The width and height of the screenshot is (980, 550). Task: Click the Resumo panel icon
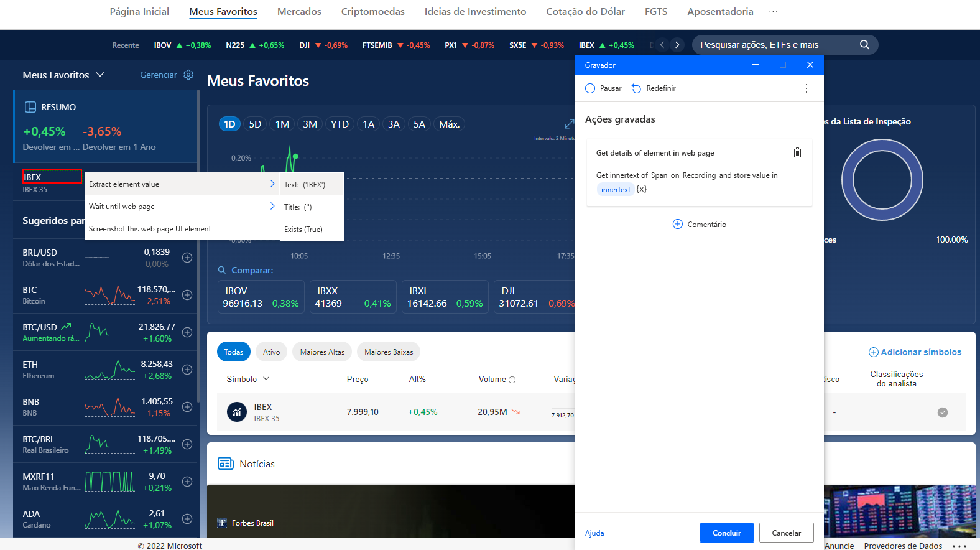30,107
